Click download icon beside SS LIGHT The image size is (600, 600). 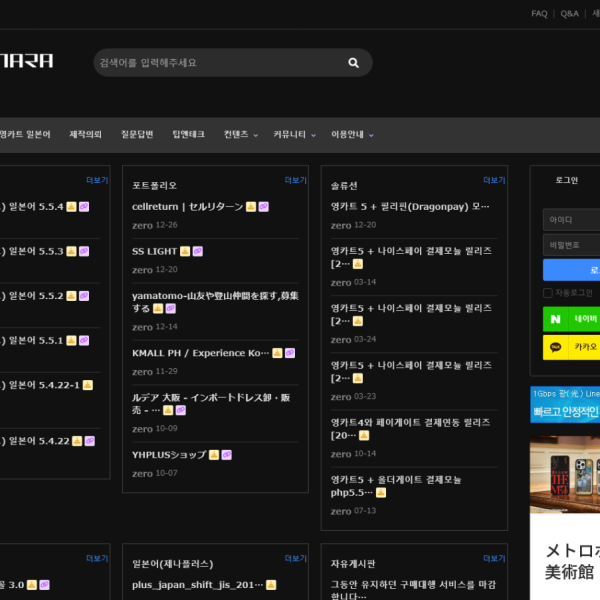click(185, 251)
